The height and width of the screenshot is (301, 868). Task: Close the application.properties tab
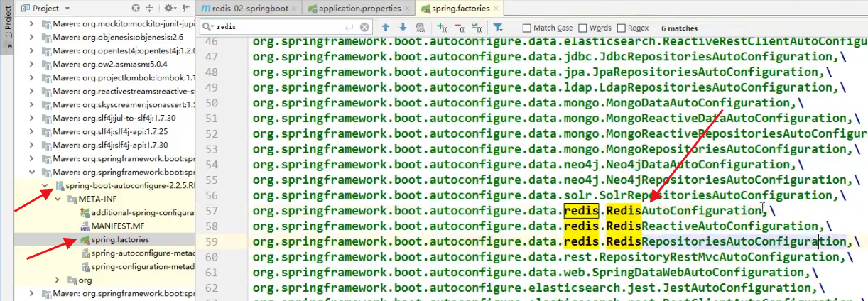coord(406,9)
